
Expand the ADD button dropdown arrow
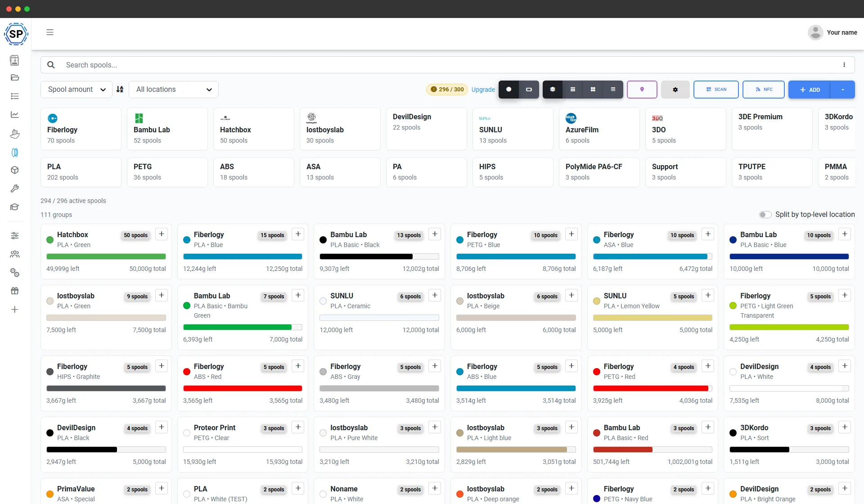click(x=843, y=90)
